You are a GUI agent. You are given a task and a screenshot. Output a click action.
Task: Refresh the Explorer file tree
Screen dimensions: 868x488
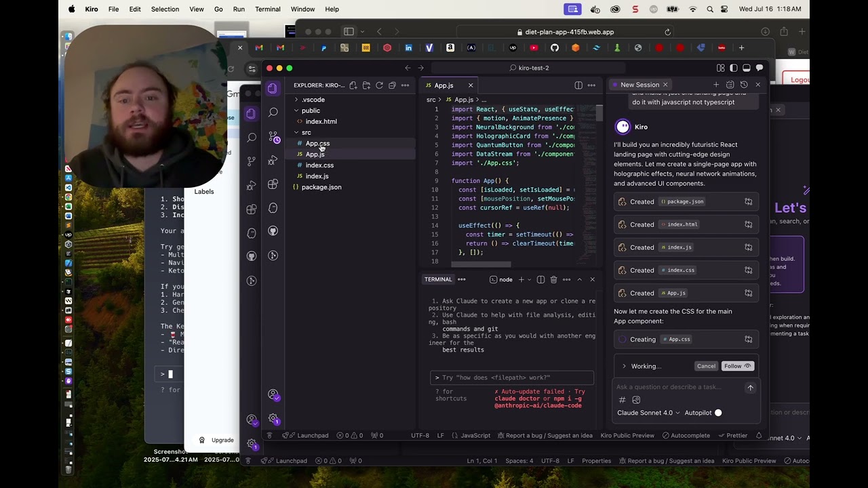point(379,85)
